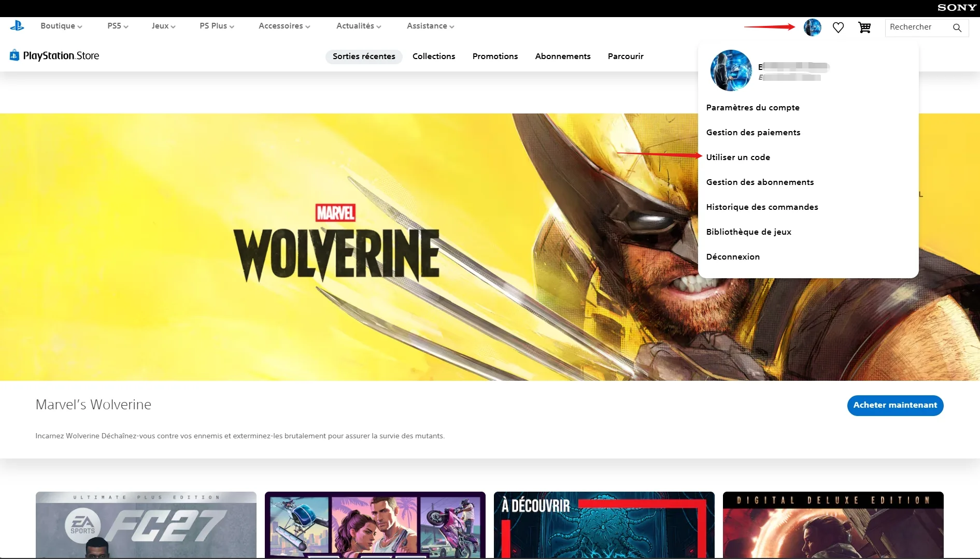Expand the Accessoires dropdown menu
The width and height of the screenshot is (980, 559).
tap(284, 26)
